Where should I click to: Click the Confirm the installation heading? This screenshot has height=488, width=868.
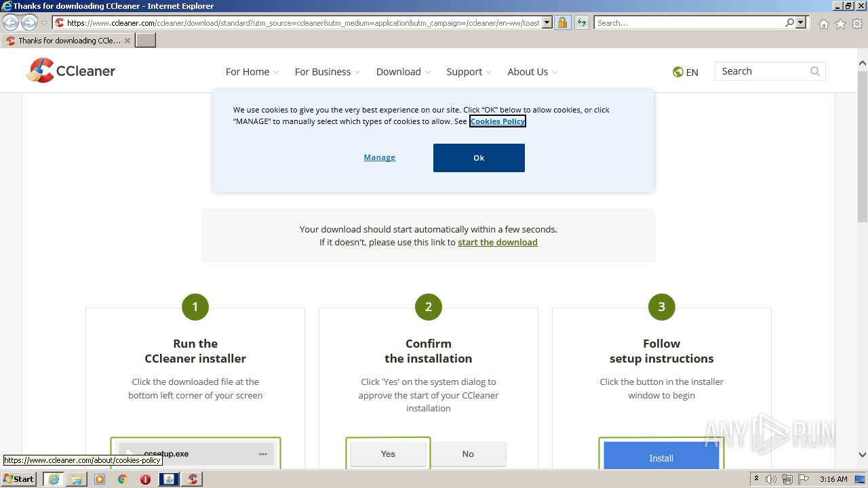[429, 351]
